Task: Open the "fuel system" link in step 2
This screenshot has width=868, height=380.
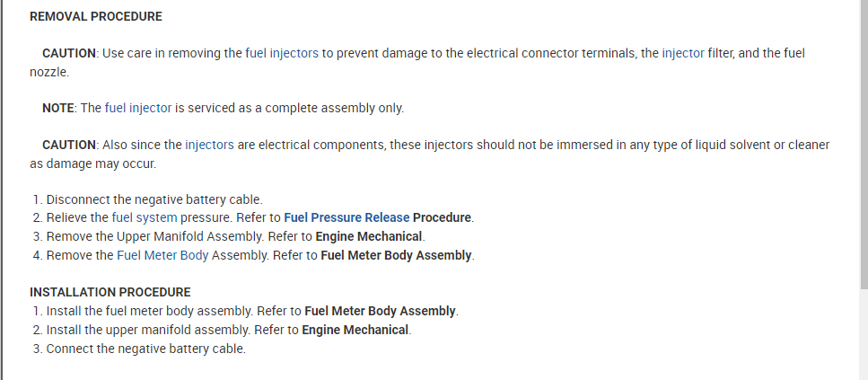Action: coord(145,217)
